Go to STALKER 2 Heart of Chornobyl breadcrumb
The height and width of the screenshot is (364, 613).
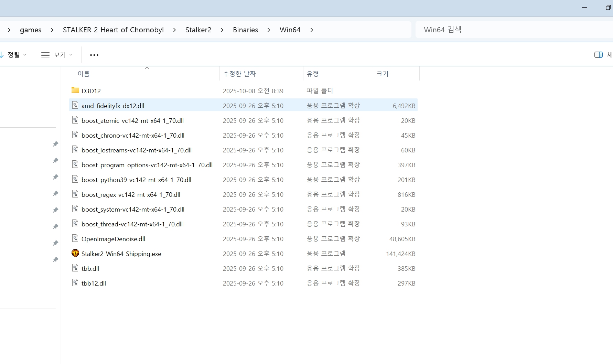[x=113, y=30]
